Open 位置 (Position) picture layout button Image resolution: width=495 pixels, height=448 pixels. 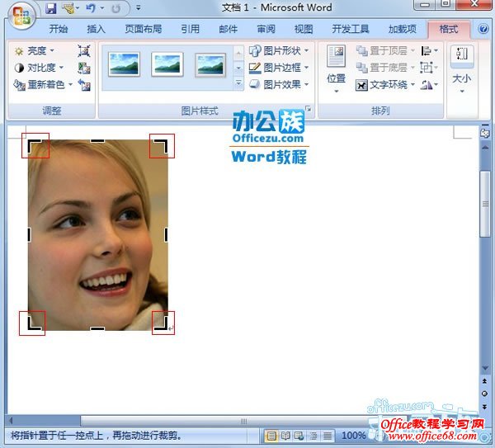click(x=336, y=67)
